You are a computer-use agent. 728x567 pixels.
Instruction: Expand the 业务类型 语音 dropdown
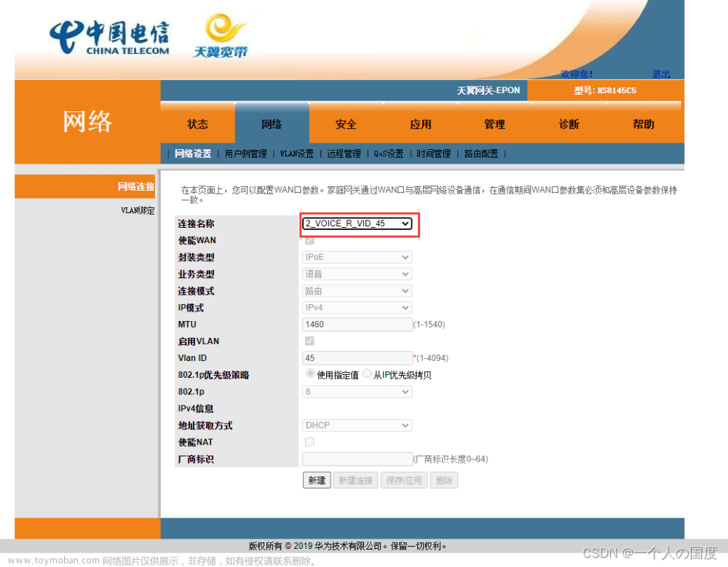point(357,274)
